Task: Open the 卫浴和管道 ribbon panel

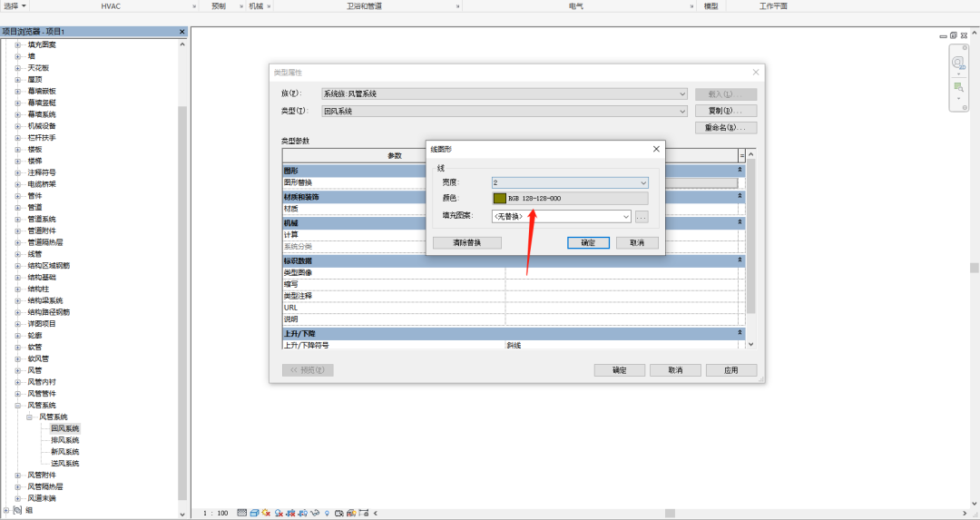Action: point(364,5)
